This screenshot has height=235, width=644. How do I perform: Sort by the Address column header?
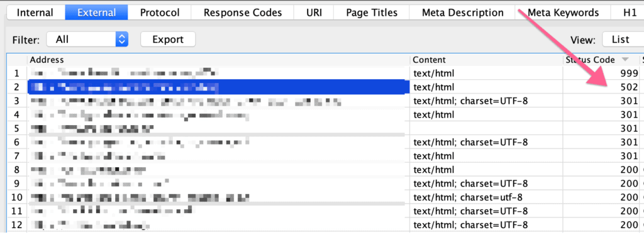click(47, 60)
